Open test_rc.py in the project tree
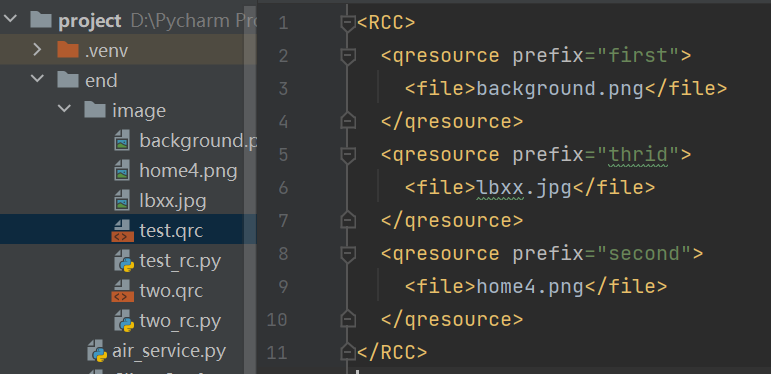Screen dimensions: 771x374 click(x=180, y=261)
